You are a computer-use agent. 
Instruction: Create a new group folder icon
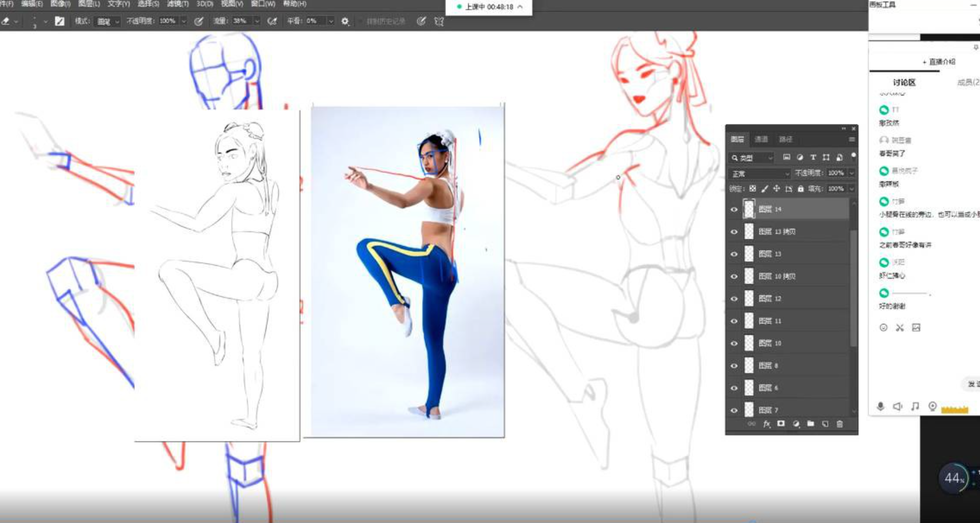click(811, 424)
